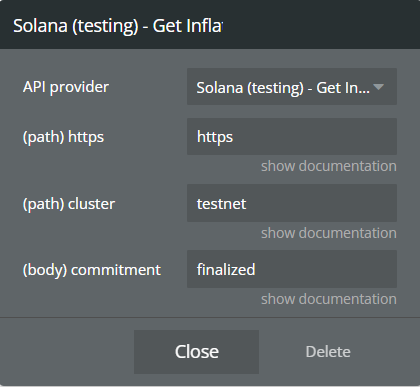Image resolution: width=420 pixels, height=387 pixels.
Task: Click the '(body) commitment' label
Action: coord(92,270)
